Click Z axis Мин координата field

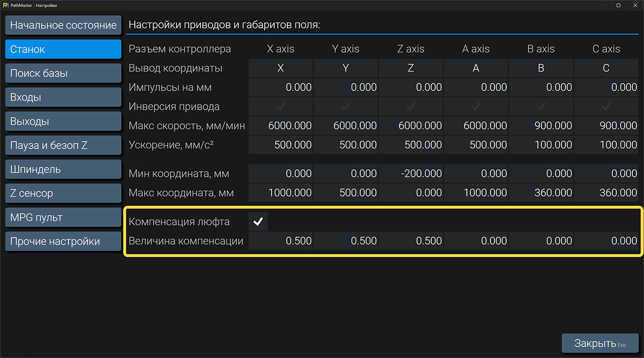tap(411, 174)
